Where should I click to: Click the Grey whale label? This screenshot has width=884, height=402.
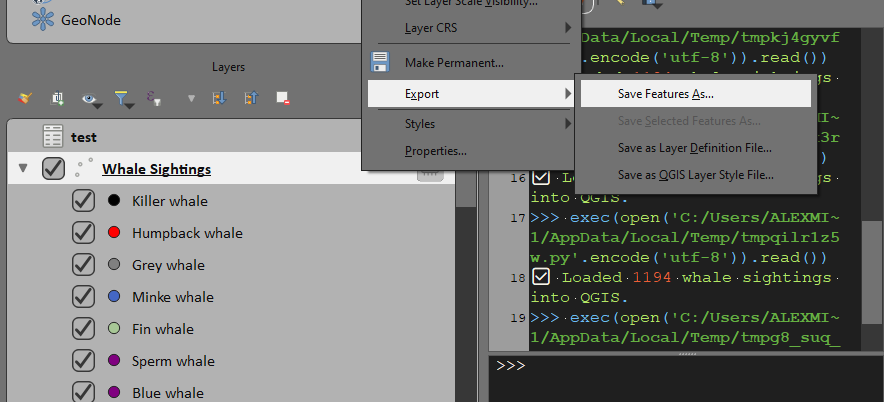[x=168, y=266]
